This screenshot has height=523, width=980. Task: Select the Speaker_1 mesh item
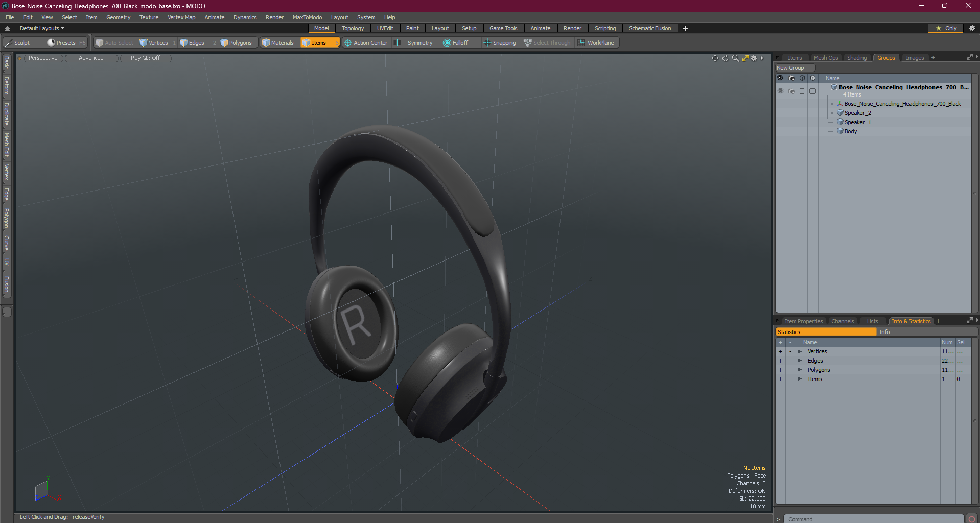click(857, 122)
